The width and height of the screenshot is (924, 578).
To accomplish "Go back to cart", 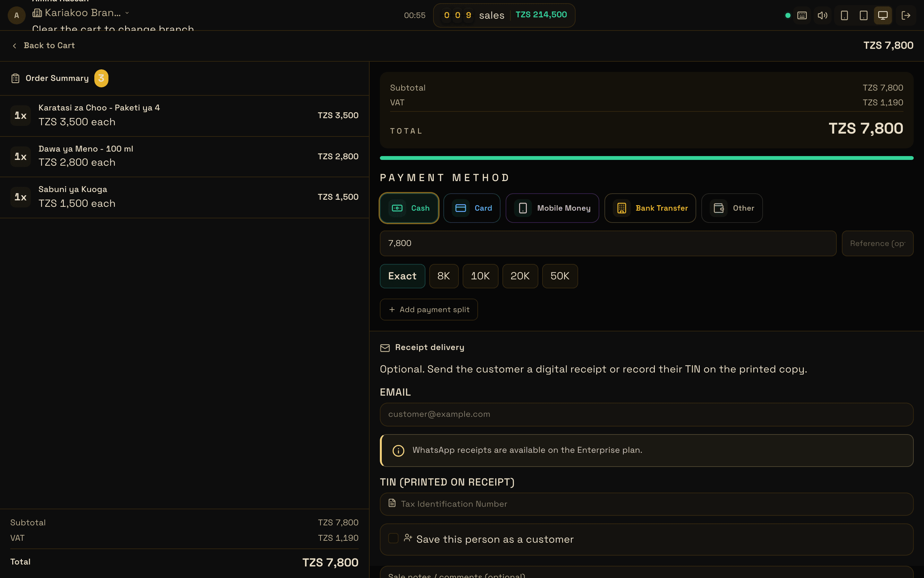I will (x=44, y=46).
